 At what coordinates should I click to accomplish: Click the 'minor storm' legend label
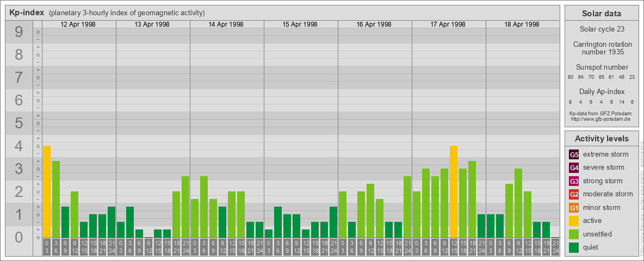[602, 208]
